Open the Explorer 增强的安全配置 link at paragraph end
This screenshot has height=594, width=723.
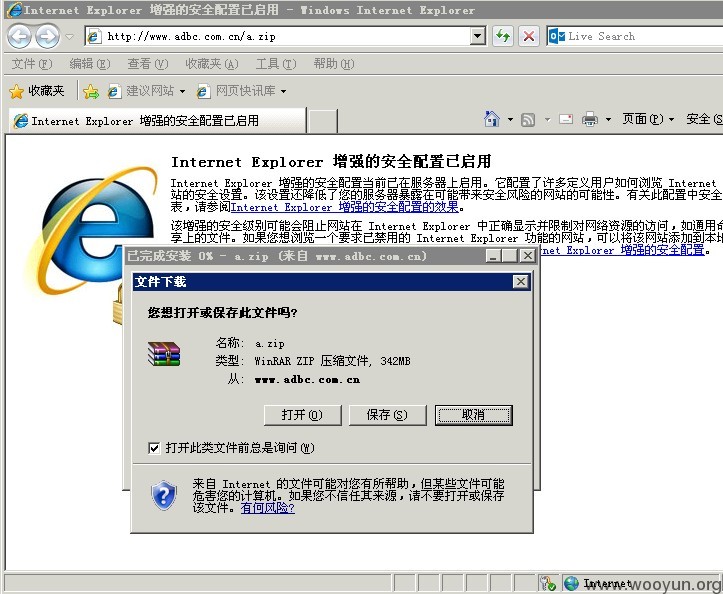click(622, 250)
